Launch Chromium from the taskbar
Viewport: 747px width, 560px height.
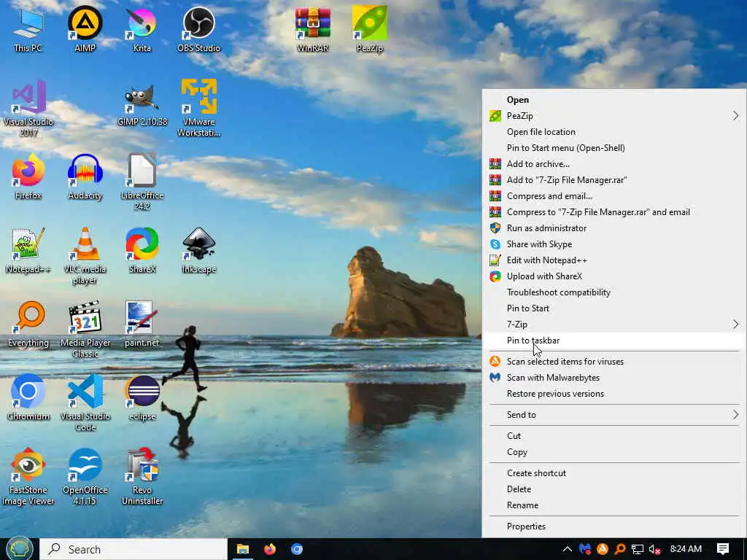point(297,549)
